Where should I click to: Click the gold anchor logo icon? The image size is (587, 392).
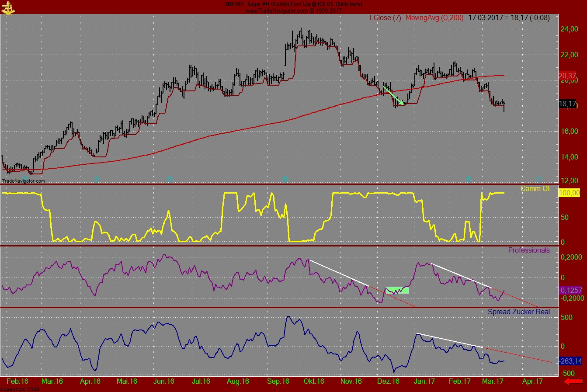click(8, 7)
